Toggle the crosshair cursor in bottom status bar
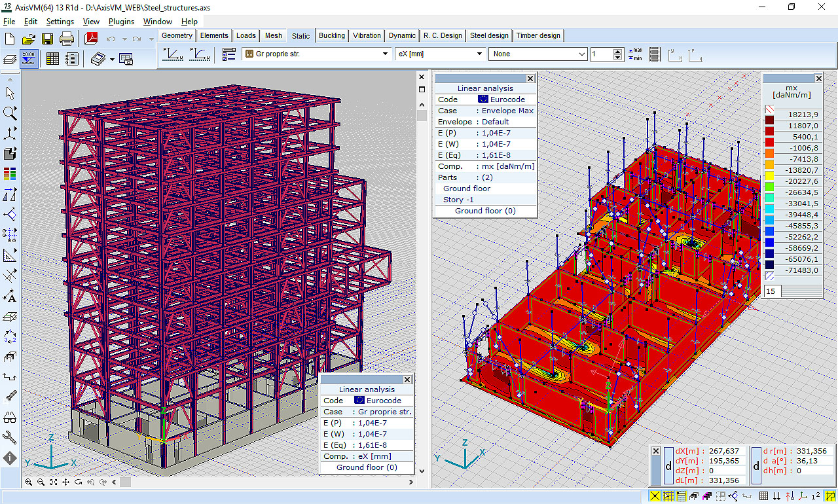The image size is (838, 504). [x=655, y=495]
